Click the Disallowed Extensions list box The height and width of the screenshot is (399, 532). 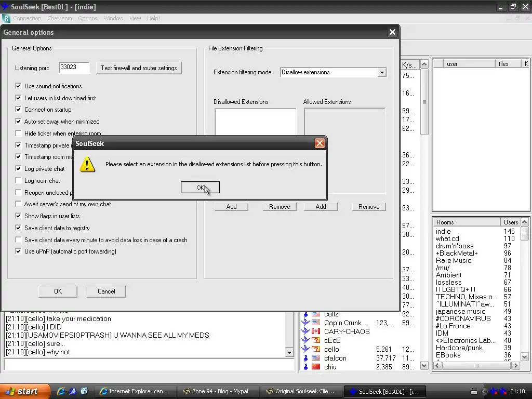pyautogui.click(x=255, y=122)
